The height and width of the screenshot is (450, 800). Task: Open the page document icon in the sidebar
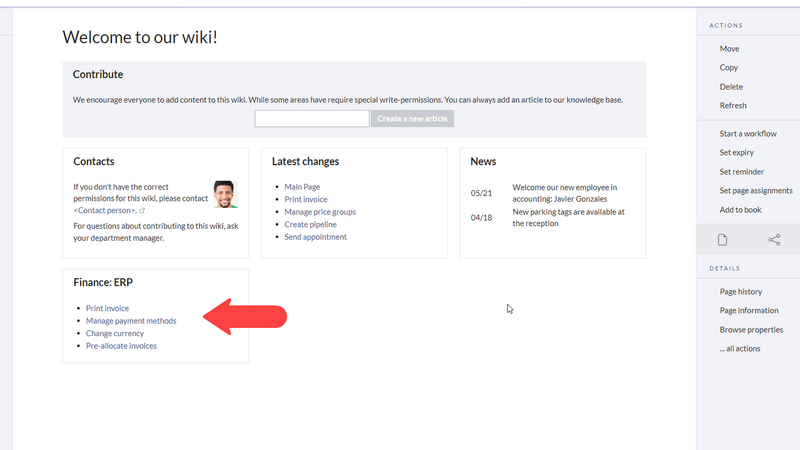[722, 239]
